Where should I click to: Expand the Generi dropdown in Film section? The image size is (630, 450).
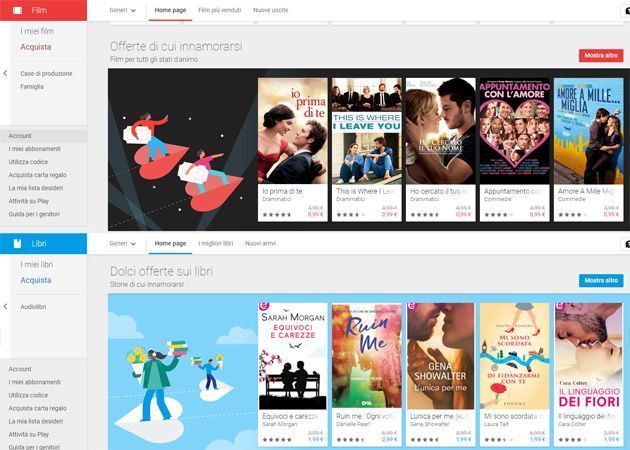pyautogui.click(x=122, y=10)
